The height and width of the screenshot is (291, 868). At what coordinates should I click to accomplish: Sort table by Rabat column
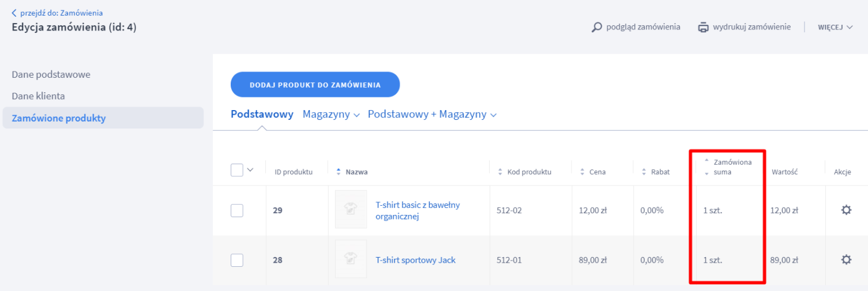click(x=655, y=172)
